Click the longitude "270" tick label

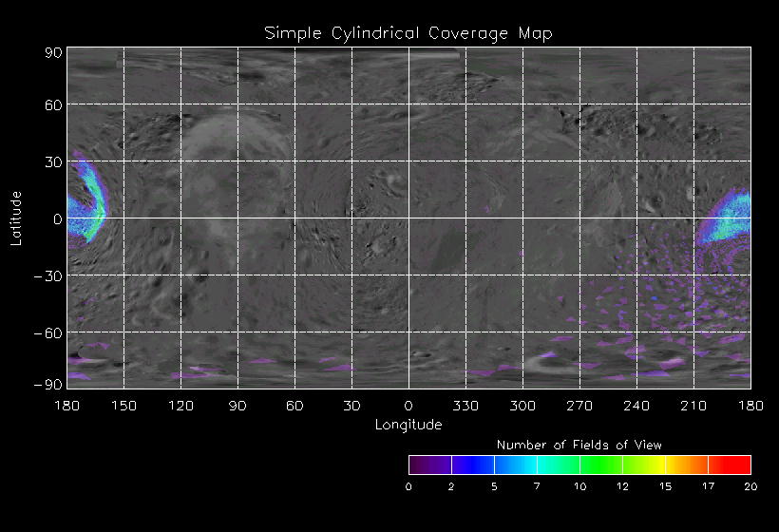click(x=579, y=406)
